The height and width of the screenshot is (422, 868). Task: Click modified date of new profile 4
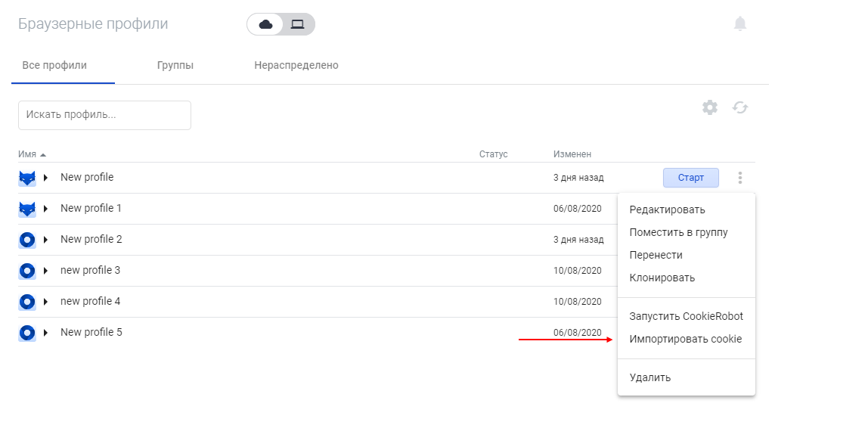pyautogui.click(x=578, y=302)
